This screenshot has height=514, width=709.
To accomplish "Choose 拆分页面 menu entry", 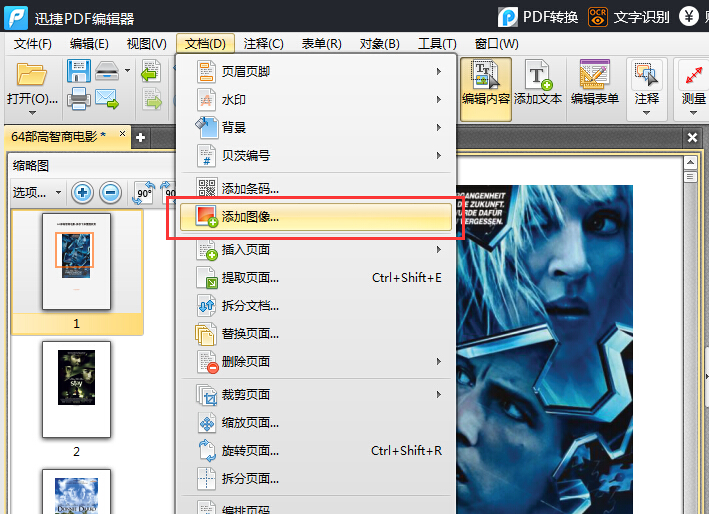I will tap(316, 479).
